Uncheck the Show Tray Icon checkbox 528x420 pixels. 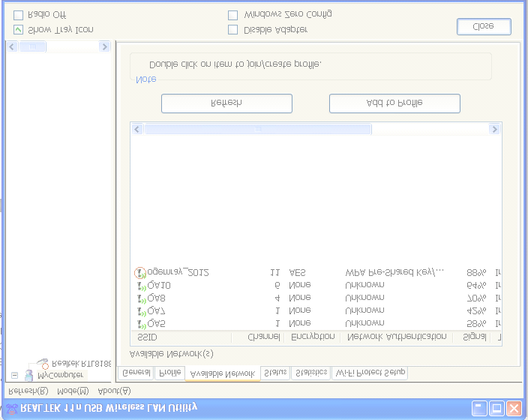coord(18,30)
